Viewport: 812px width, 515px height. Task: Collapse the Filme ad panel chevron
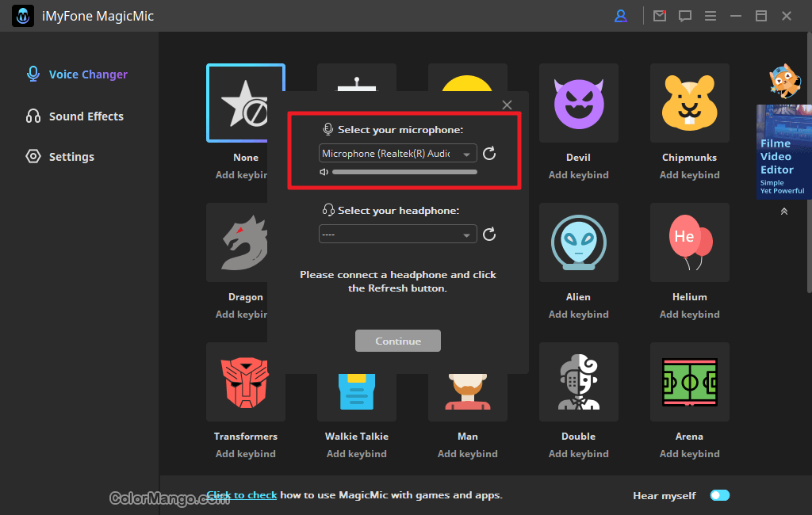point(783,212)
